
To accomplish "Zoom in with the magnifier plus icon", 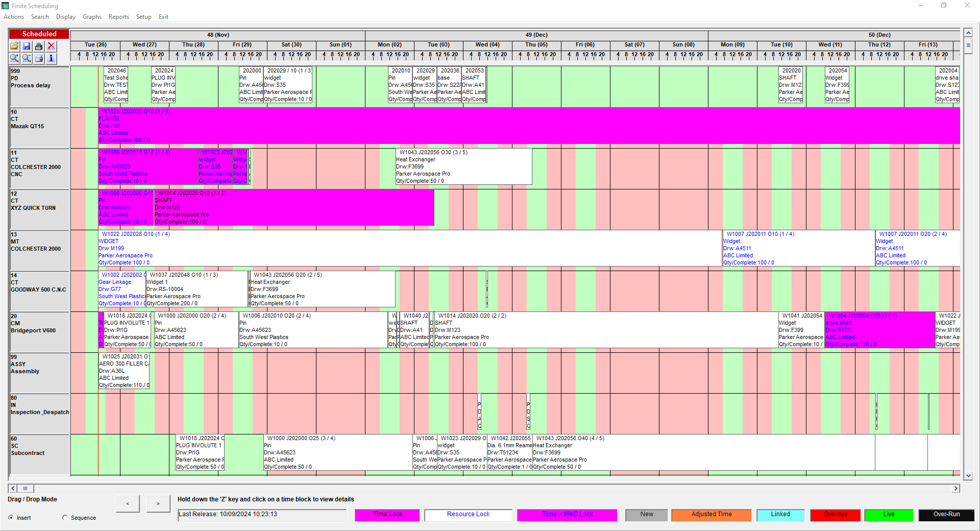I will pyautogui.click(x=14, y=58).
